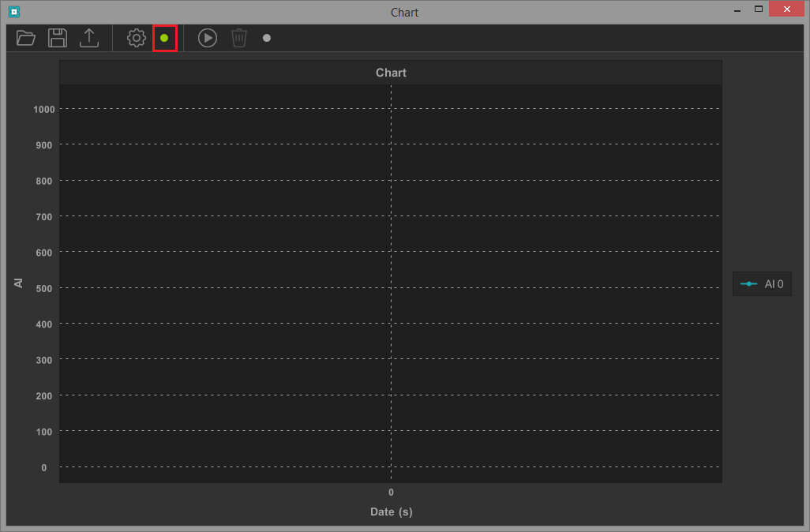The height and width of the screenshot is (532, 810).
Task: Minimize the Chart window
Action: [x=737, y=9]
